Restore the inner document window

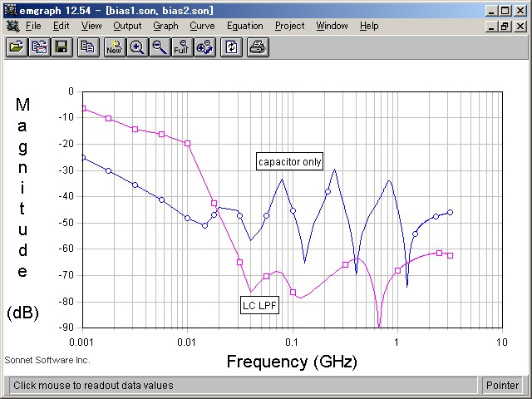click(505, 26)
